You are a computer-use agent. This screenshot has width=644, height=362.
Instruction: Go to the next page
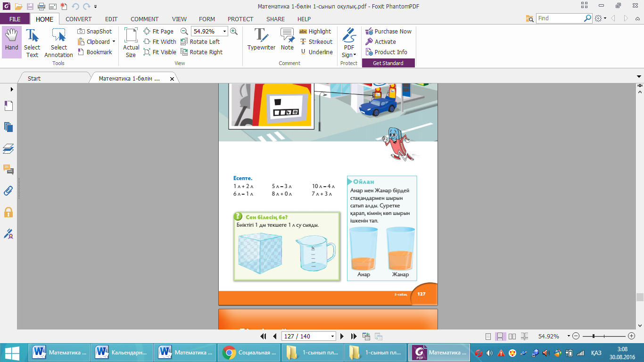pyautogui.click(x=342, y=337)
